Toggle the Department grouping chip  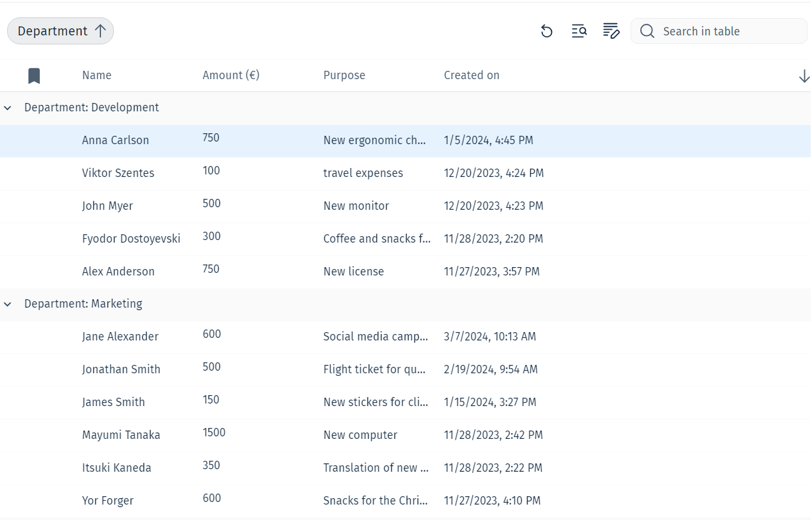point(60,31)
